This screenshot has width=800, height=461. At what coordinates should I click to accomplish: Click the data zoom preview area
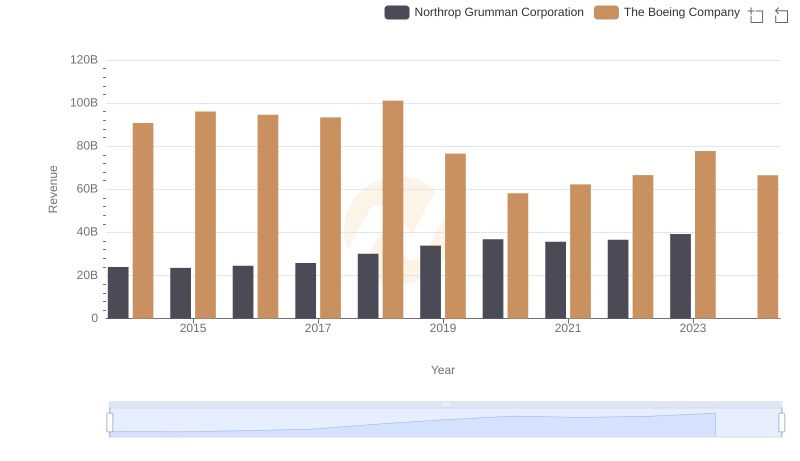pos(445,423)
